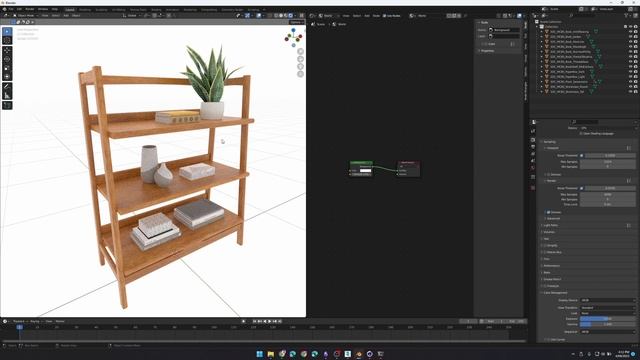Viewport: 640px width, 360px height.
Task: Open the red World properties tab
Action: pyautogui.click(x=533, y=168)
